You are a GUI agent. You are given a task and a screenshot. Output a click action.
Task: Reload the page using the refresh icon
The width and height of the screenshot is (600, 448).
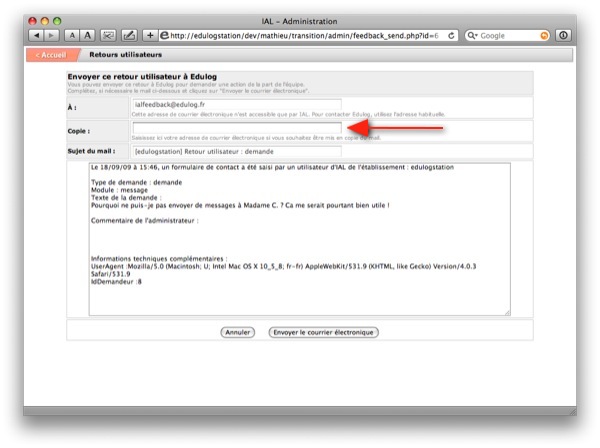coord(452,35)
